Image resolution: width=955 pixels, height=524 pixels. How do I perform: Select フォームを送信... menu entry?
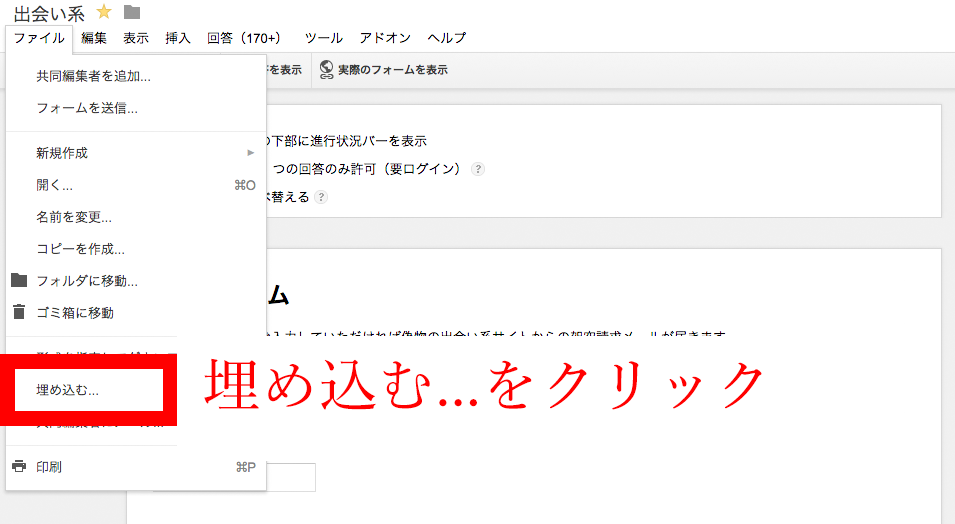(x=136, y=108)
